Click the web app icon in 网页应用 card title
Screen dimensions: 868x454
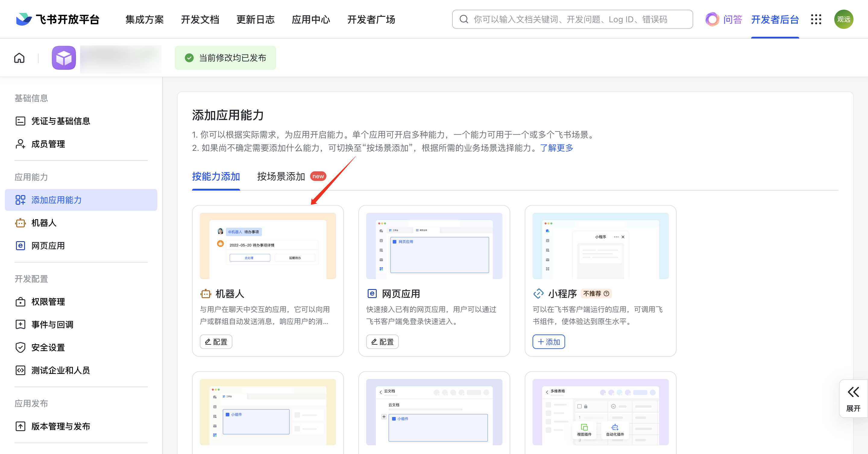click(x=372, y=294)
